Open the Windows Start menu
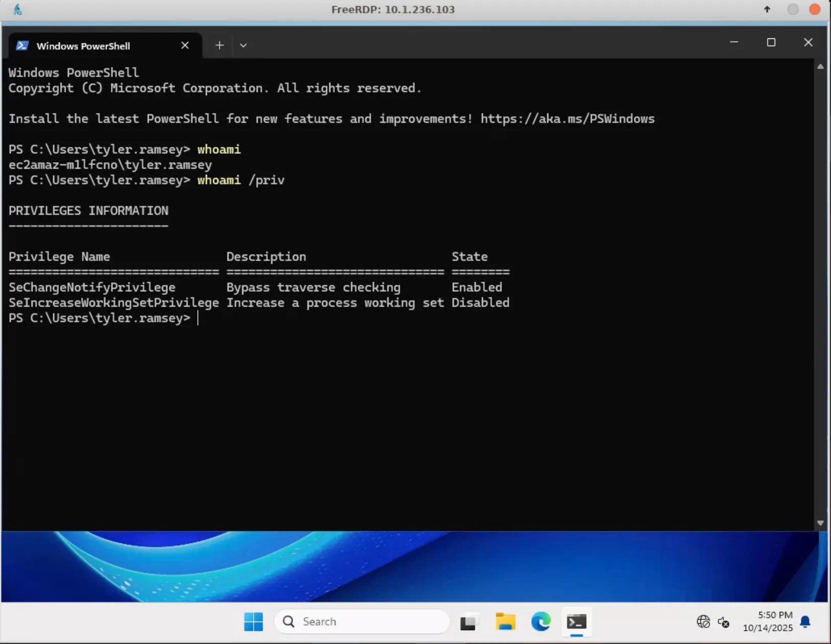 tap(253, 622)
